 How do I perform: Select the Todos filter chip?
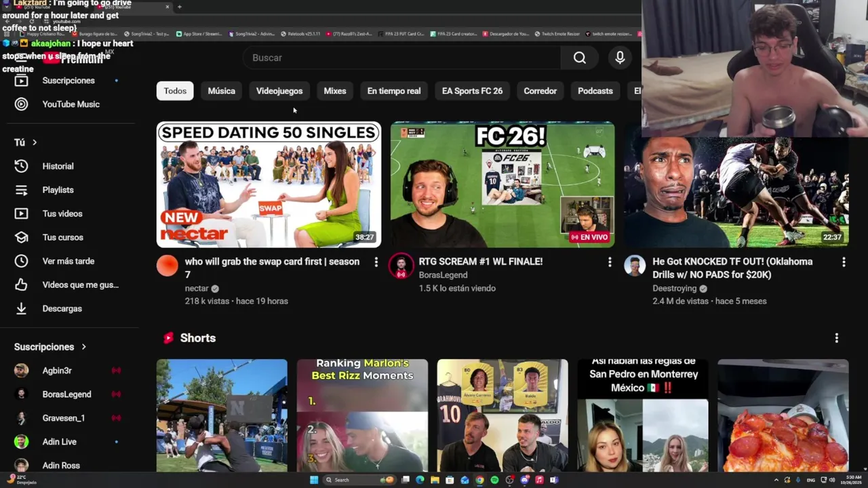(175, 91)
